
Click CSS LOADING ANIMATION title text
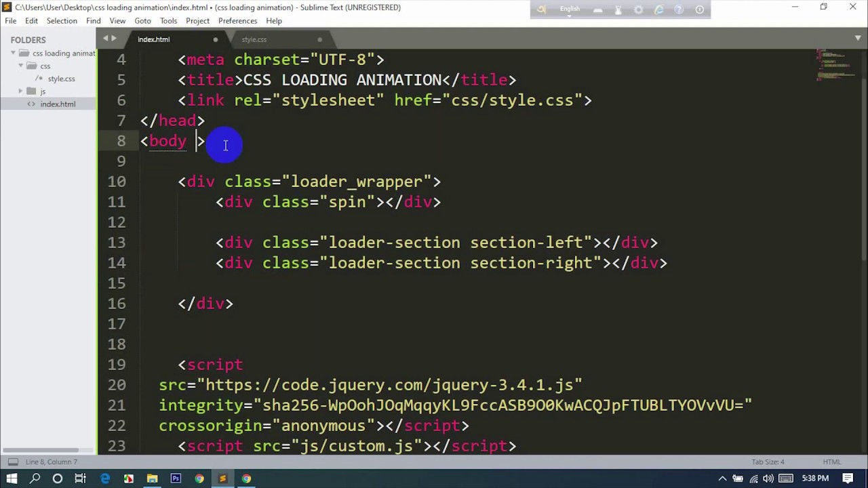pos(342,80)
